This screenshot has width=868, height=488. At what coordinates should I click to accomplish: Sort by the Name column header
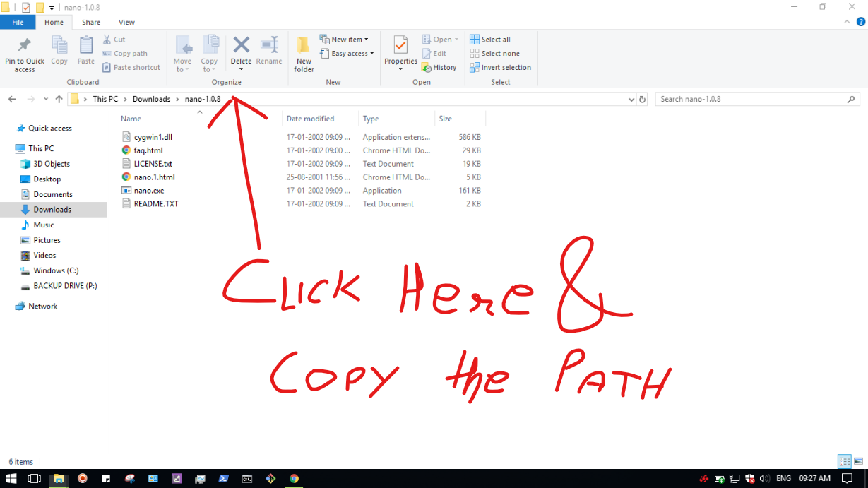[199, 119]
